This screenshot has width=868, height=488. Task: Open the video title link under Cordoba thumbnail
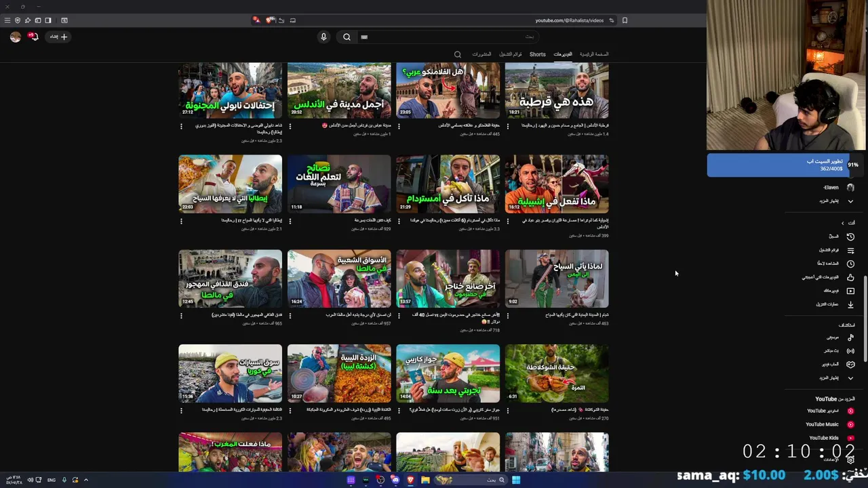(565, 125)
